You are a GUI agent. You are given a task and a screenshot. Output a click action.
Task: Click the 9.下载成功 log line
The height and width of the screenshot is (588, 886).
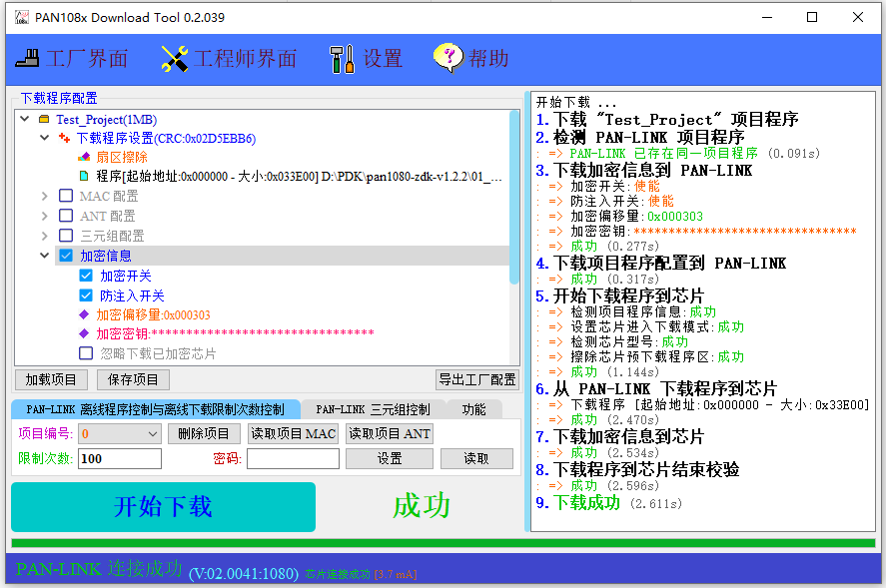coord(608,503)
